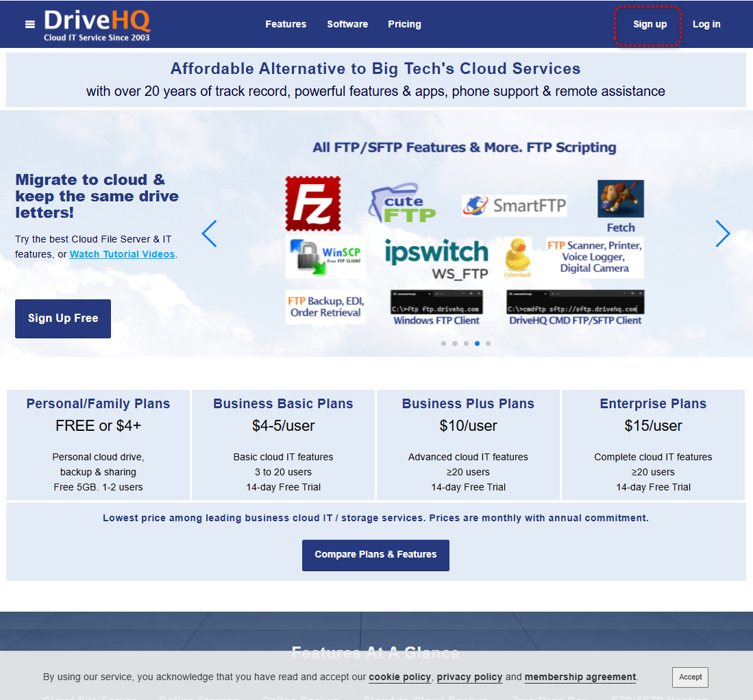Screen dimensions: 753x700
Task: Open Watch Tutorial Videos link
Action: coord(123,254)
